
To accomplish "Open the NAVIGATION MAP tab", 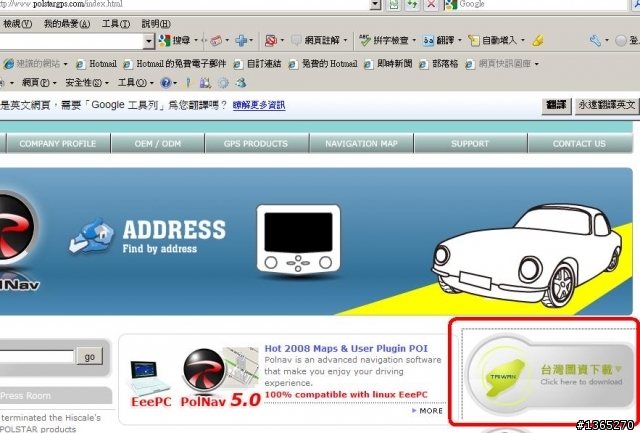I will coord(362,144).
